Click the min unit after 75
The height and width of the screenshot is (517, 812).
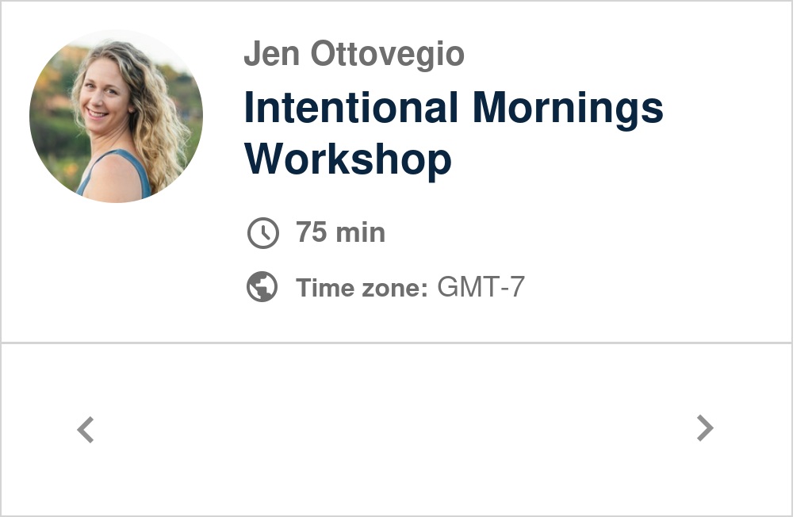pyautogui.click(x=361, y=233)
